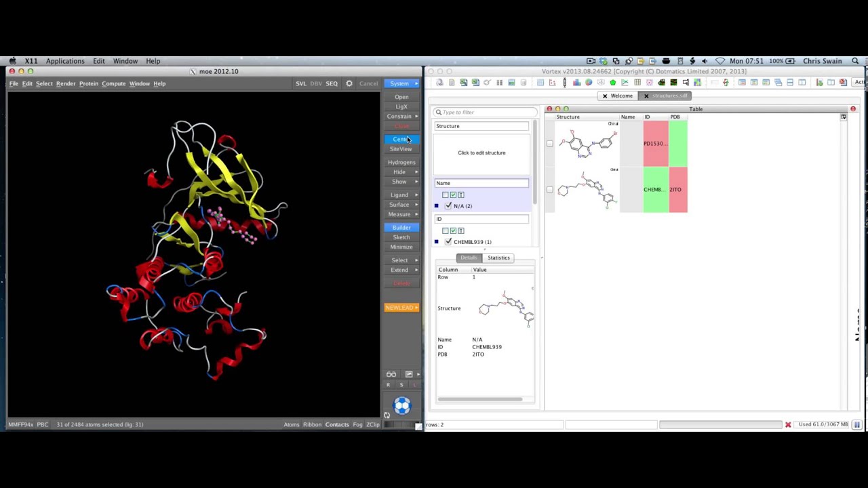Click the 'Click to edit structure' box
The width and height of the screenshot is (868, 488).
[481, 152]
